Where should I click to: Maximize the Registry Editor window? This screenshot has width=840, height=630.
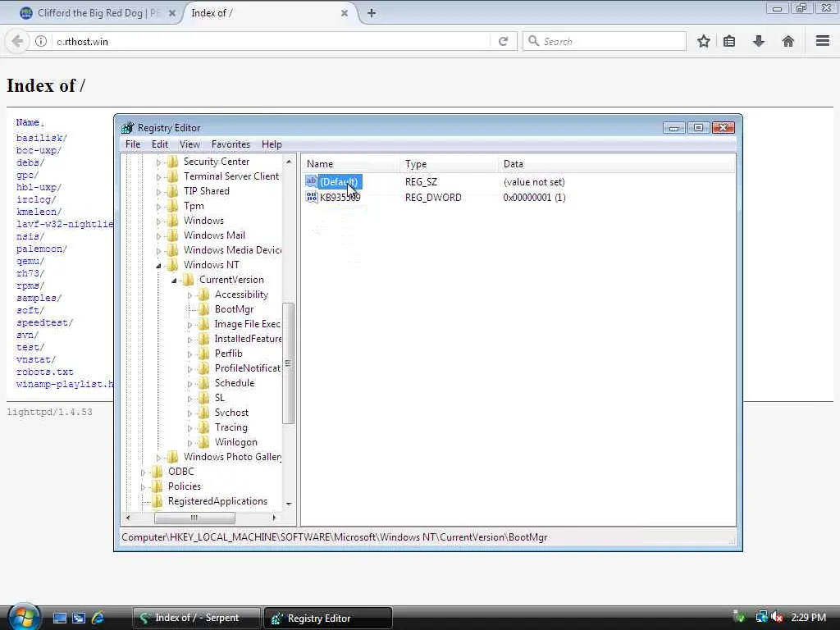point(698,127)
